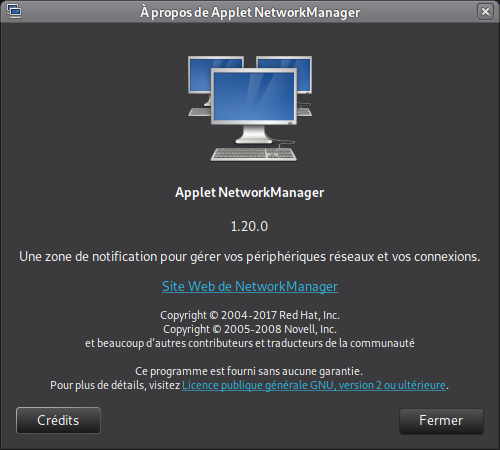
Task: Click the window menu icon in title bar
Action: point(14,11)
